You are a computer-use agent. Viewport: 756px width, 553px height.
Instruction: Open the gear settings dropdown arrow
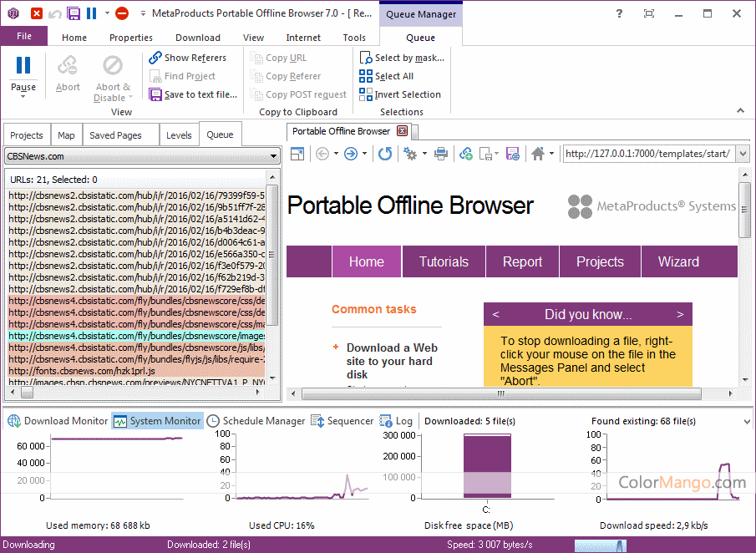pyautogui.click(x=424, y=154)
